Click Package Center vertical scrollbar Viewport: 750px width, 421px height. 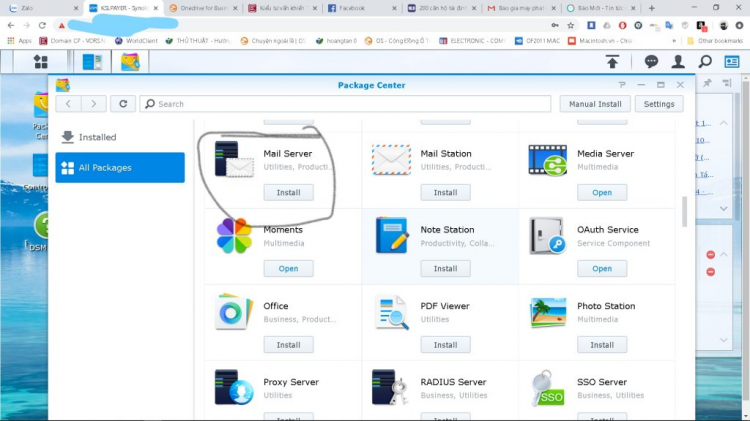pyautogui.click(x=684, y=211)
